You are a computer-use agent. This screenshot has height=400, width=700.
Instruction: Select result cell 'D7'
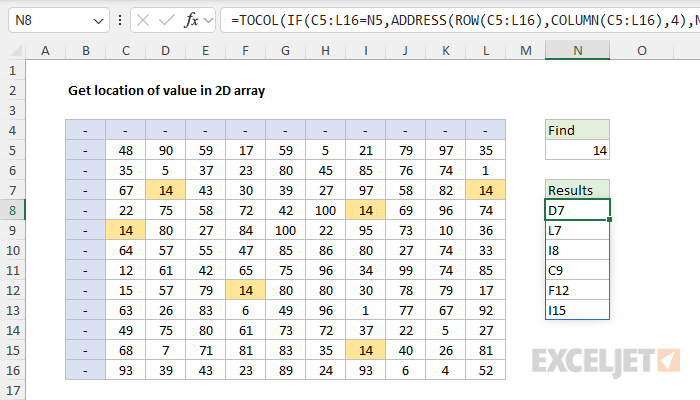tap(577, 210)
